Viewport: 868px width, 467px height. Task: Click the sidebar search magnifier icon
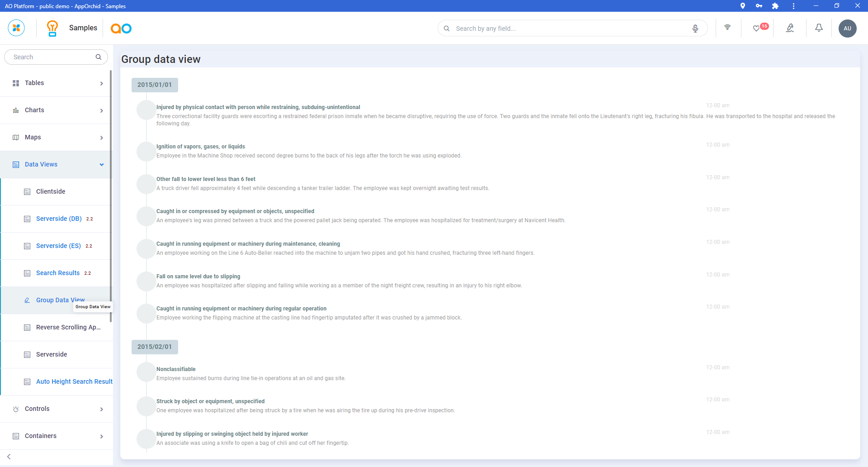[x=99, y=57]
